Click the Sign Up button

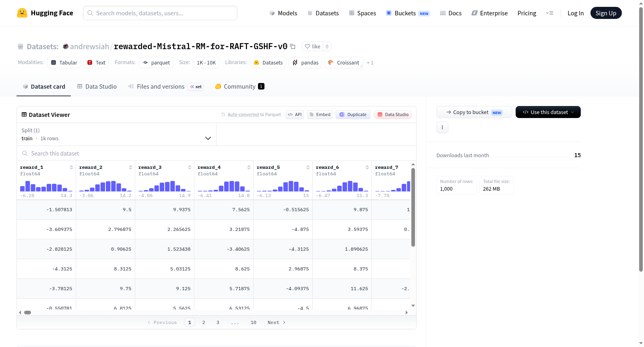click(606, 13)
